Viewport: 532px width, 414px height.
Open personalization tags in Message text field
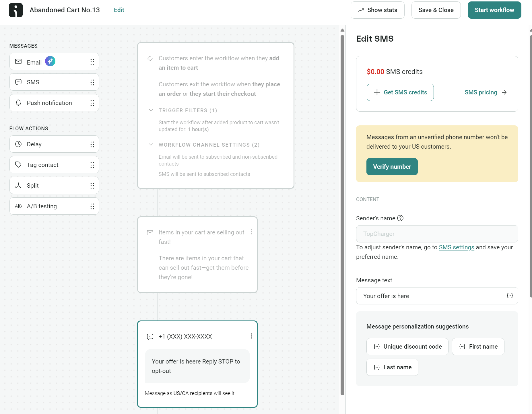510,296
